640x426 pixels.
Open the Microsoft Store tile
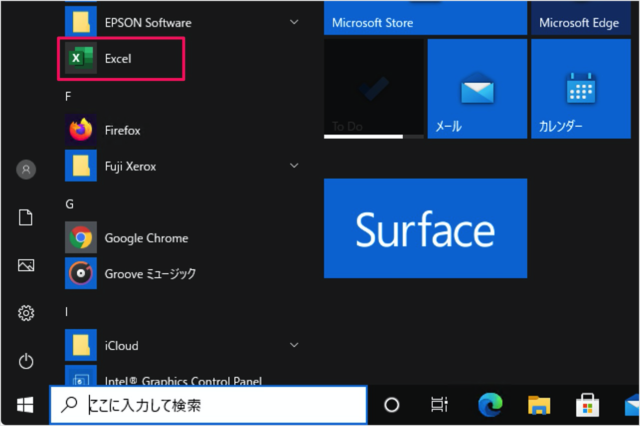pos(425,18)
